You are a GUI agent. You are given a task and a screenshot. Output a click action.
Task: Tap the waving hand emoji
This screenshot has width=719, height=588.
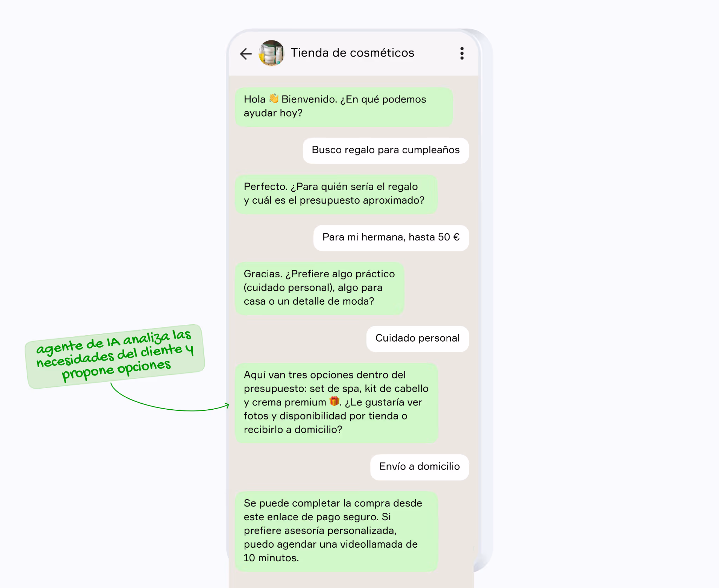(x=273, y=99)
